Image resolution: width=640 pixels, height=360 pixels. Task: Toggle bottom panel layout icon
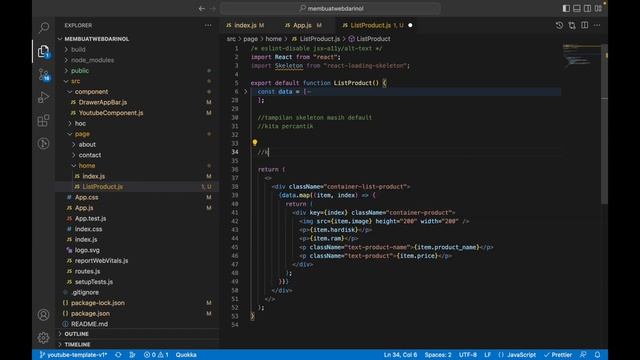577,8
